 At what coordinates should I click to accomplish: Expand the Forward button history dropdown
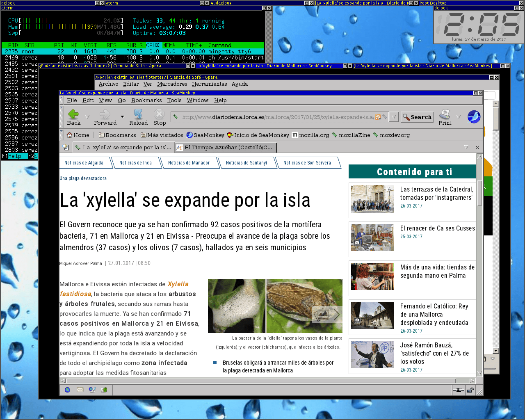(122, 117)
